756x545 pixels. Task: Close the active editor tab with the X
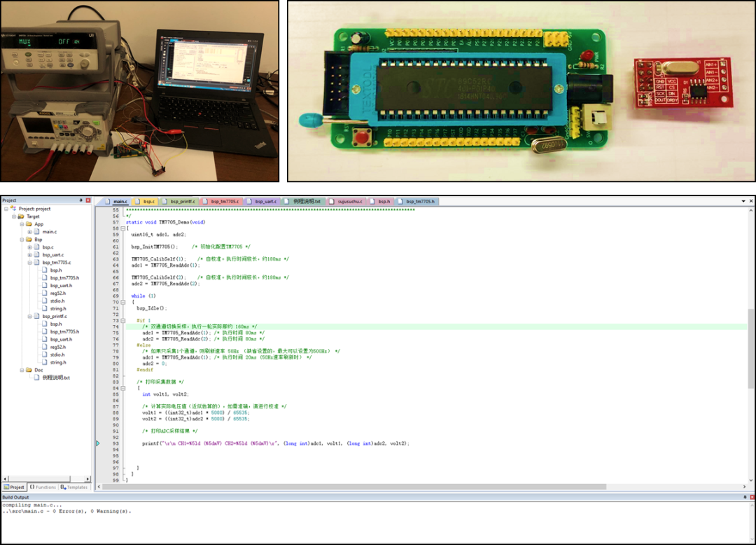coord(751,201)
